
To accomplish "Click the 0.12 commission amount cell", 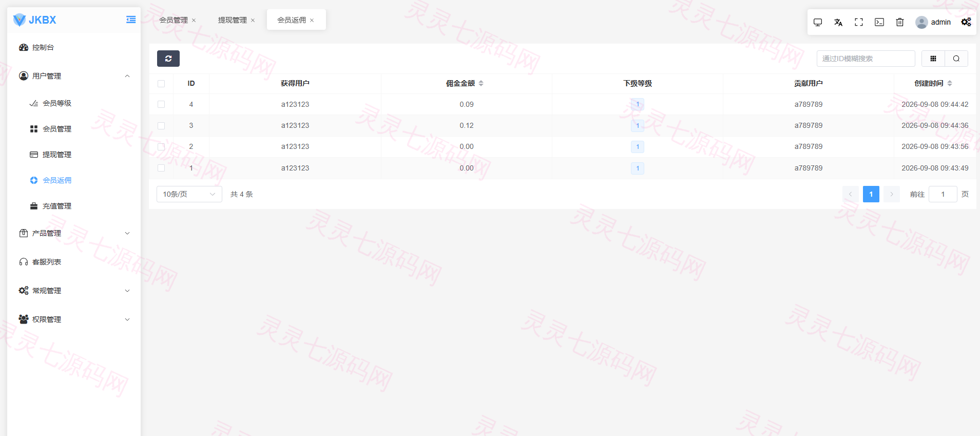I will click(467, 125).
